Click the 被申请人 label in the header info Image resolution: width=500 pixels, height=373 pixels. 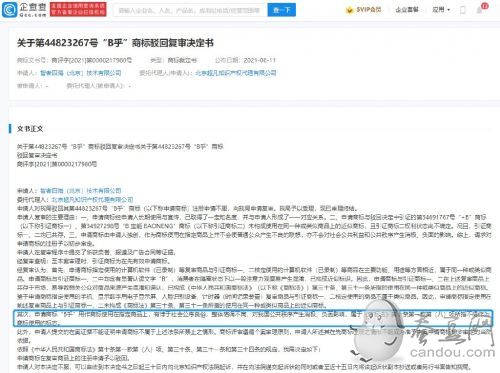coord(29,86)
